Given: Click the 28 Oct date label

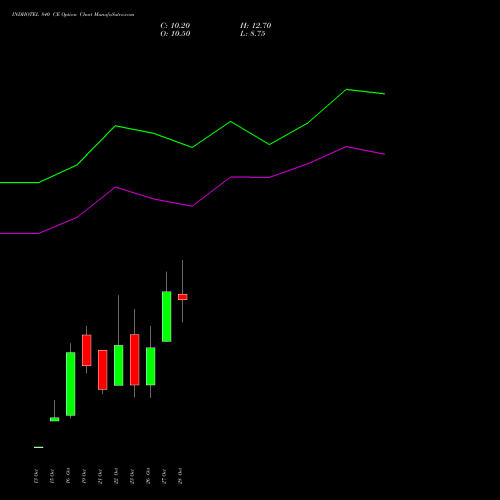Looking at the screenshot, I should (x=180, y=476).
